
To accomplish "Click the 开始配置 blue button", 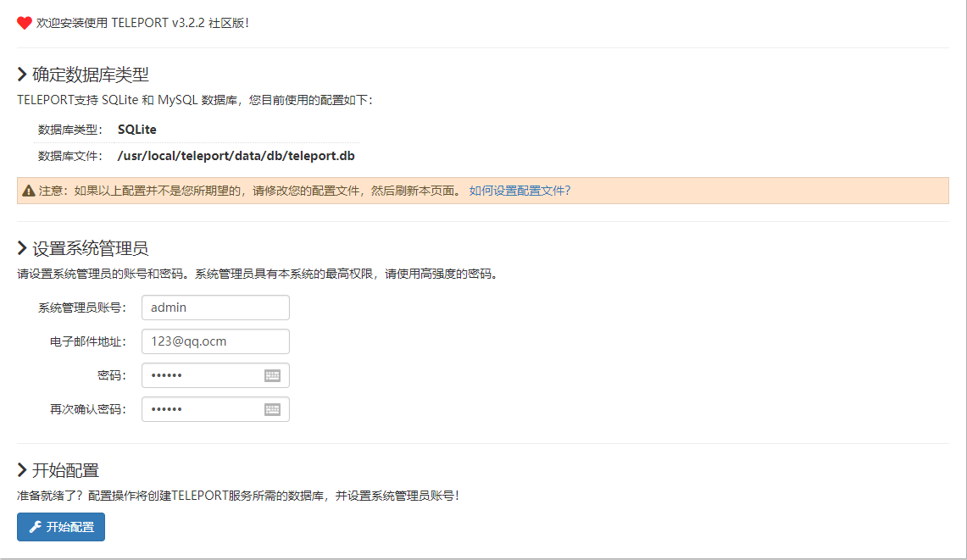I will coord(61,527).
